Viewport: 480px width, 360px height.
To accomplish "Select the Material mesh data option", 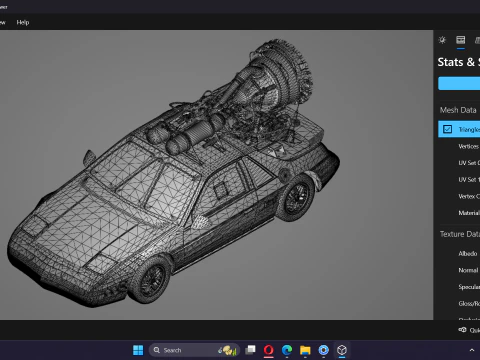I will tap(469, 213).
